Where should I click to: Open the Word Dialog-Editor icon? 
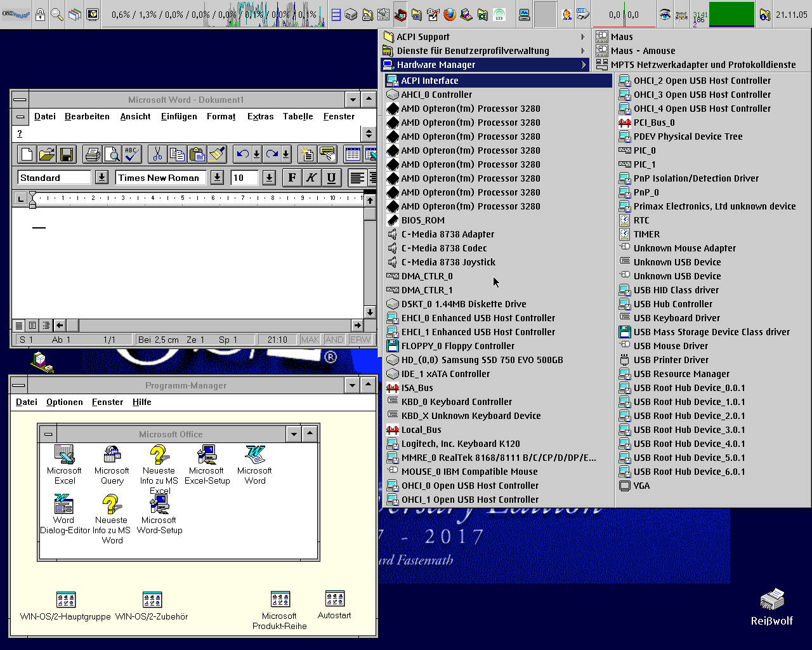[63, 514]
